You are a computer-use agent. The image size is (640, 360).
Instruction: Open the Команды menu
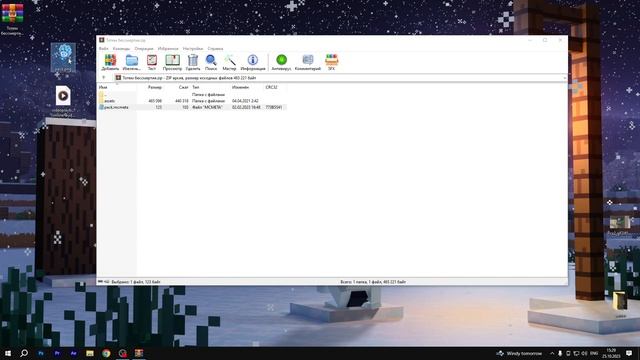tap(121, 49)
